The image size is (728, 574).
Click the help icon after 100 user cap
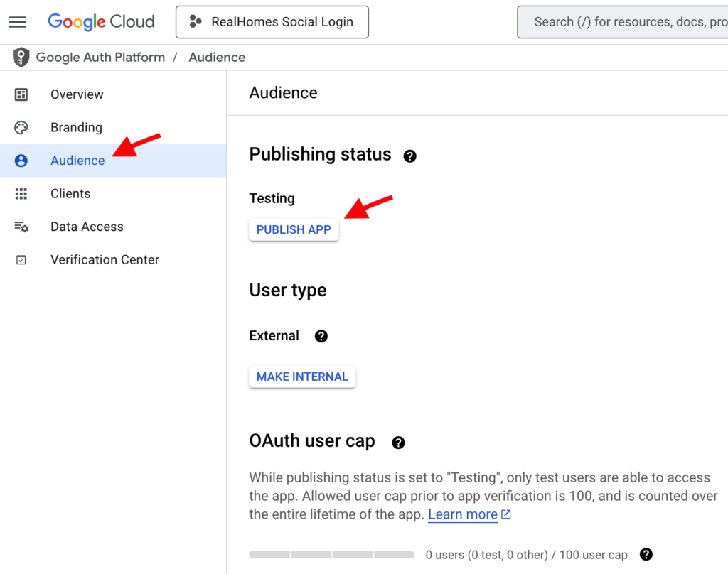click(x=646, y=554)
